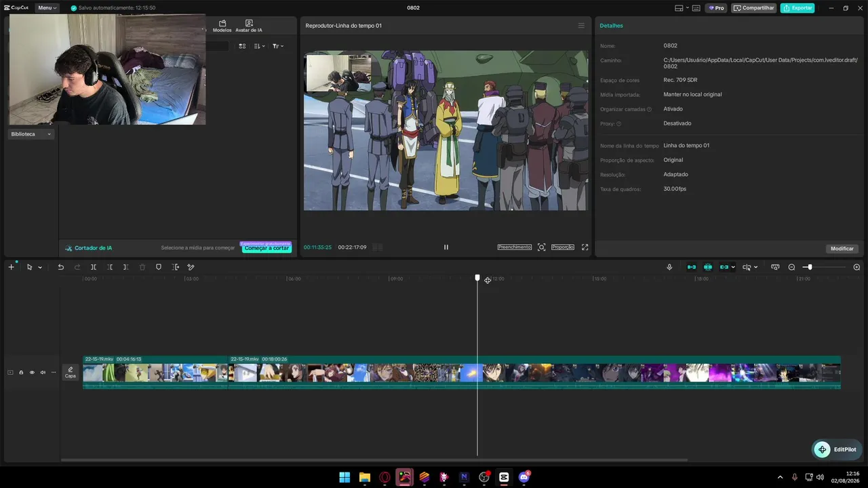Switch the media grid view icon
The width and height of the screenshot is (868, 488).
(242, 46)
